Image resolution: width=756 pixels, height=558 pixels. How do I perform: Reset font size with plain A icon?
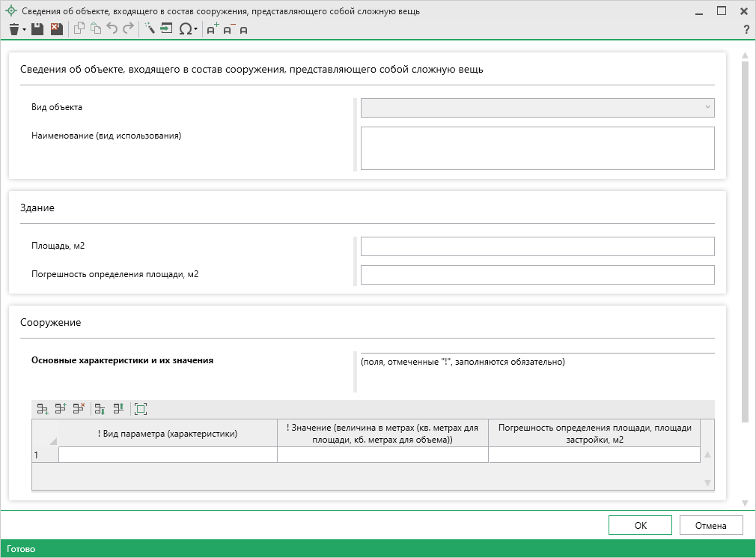243,30
